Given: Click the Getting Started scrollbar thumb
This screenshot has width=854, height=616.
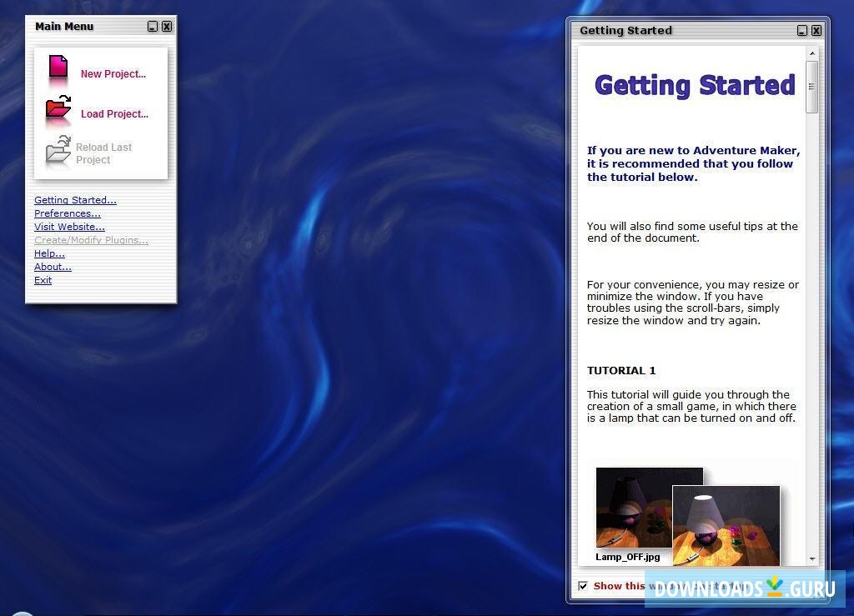Looking at the screenshot, I should pyautogui.click(x=812, y=87).
